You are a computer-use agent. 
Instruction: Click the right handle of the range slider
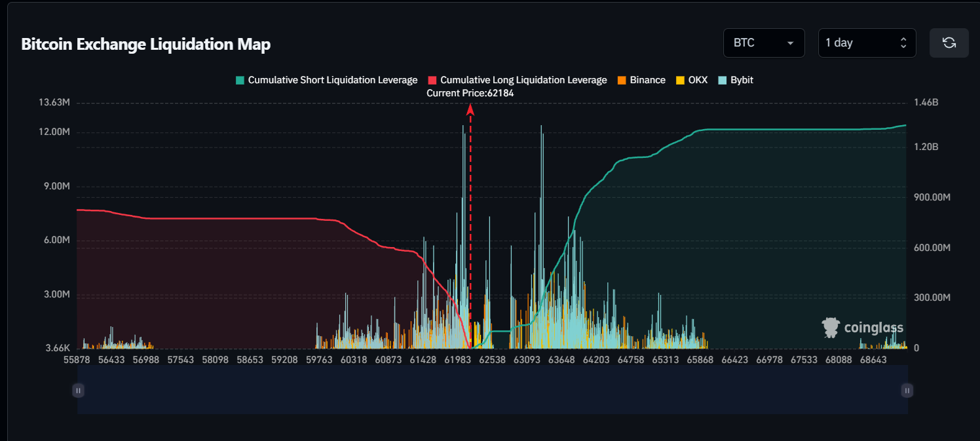(907, 391)
